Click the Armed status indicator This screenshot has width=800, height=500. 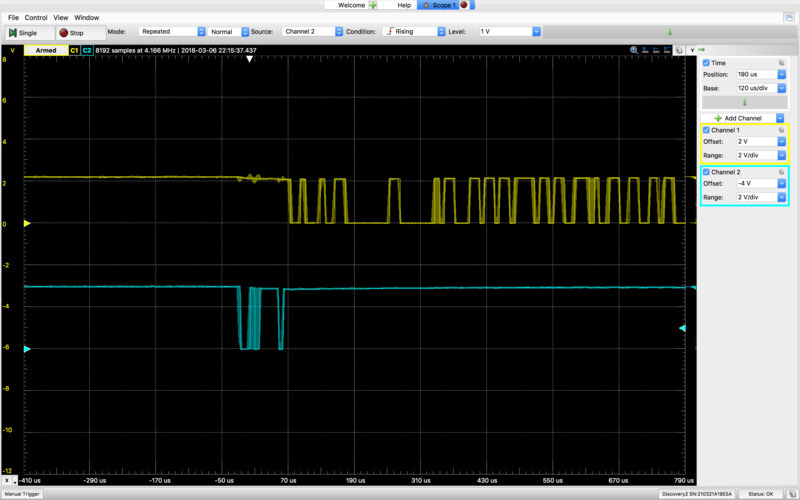[x=46, y=51]
